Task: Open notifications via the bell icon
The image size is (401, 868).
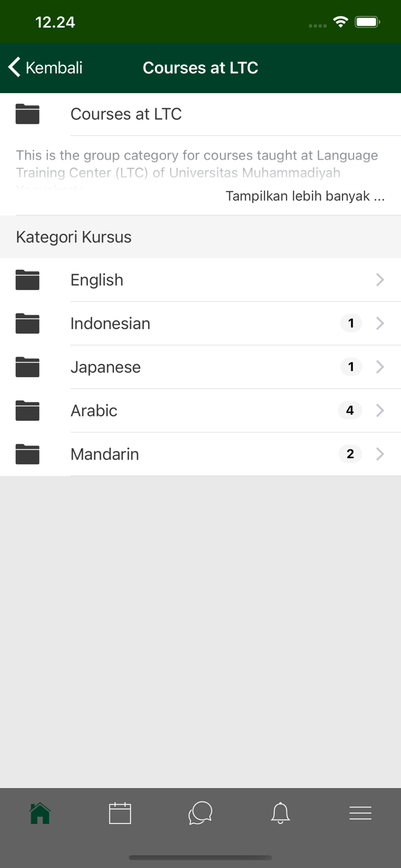Action: click(280, 813)
